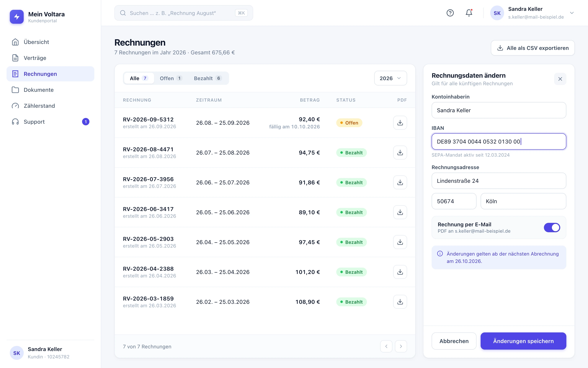The height and width of the screenshot is (368, 588).
Task: Click 'SEPA-Mandat aktiv seit 12.03.2024' hint
Action: point(471,155)
